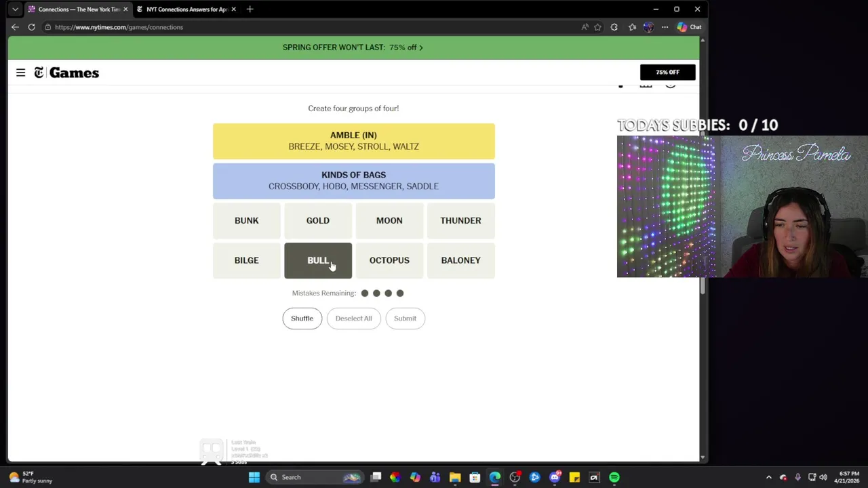Open Copilot Chat sidebar
This screenshot has width=868, height=488.
pos(690,27)
